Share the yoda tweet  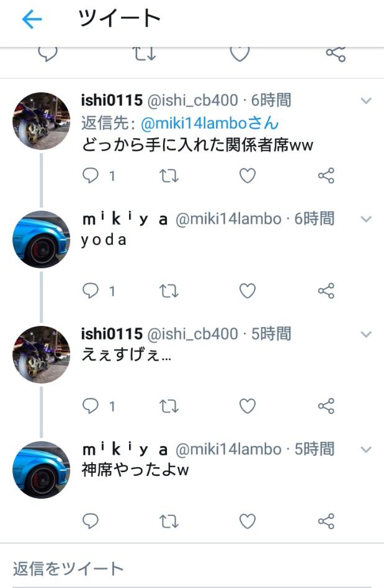pos(326,291)
